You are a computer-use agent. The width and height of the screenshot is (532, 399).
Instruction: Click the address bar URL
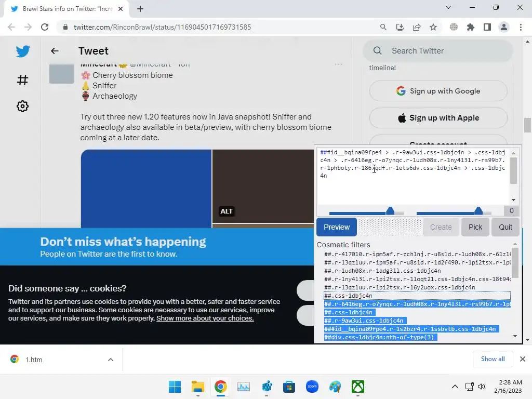(162, 27)
